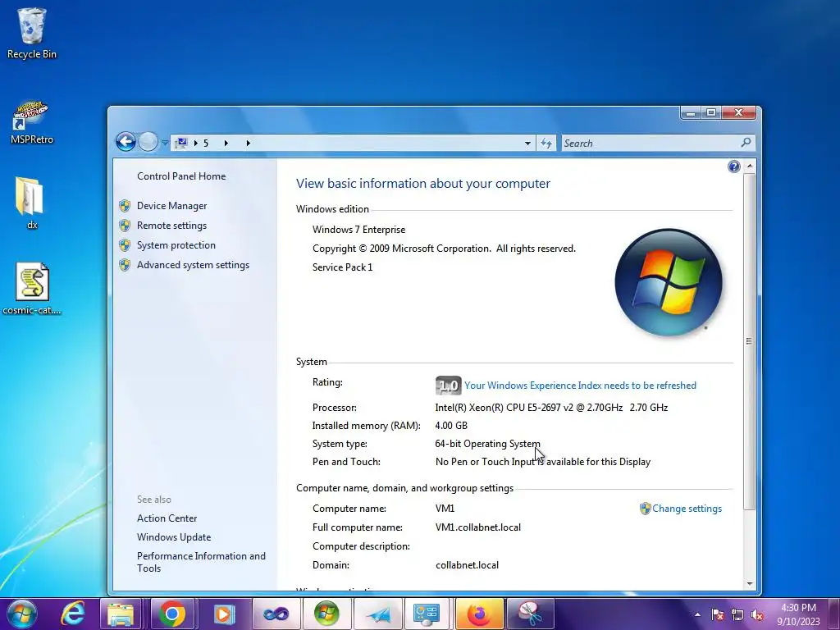Click the Action Center flag tray icon

tap(717, 614)
